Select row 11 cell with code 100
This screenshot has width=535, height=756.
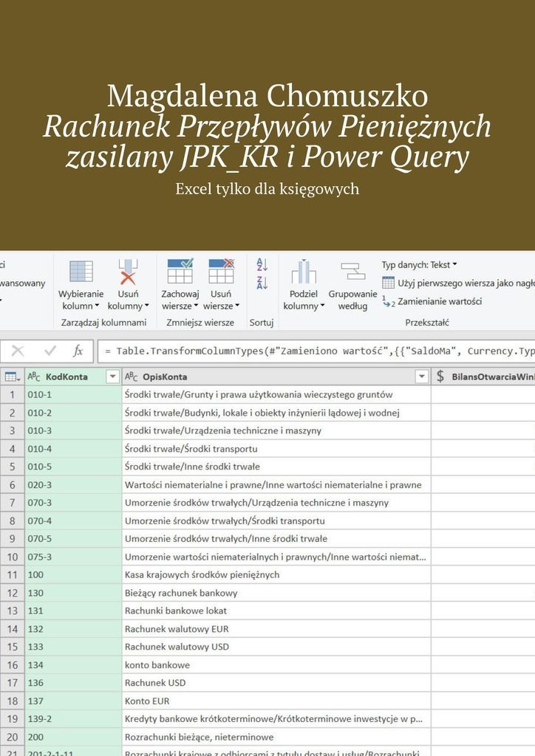72,574
